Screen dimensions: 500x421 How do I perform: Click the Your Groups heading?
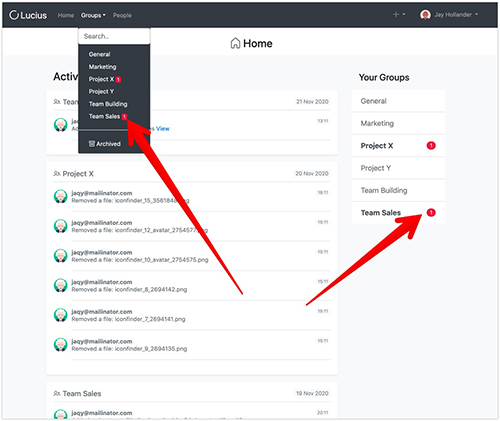(384, 77)
